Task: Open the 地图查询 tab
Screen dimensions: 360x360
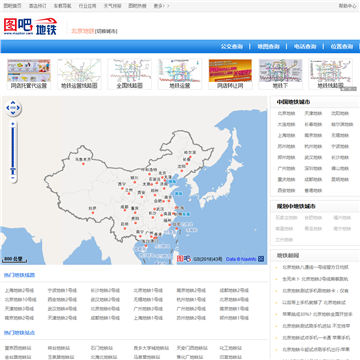Action: coord(268,46)
